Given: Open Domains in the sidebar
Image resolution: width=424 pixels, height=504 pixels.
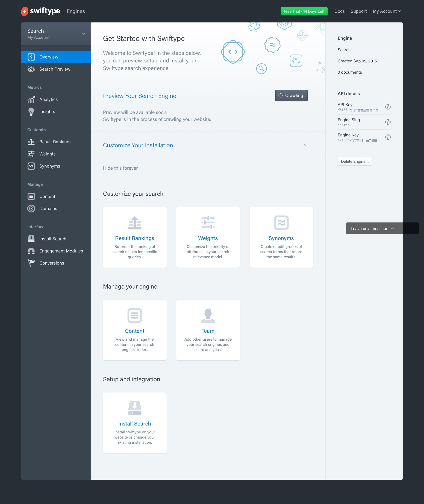Looking at the screenshot, I should click(x=56, y=208).
